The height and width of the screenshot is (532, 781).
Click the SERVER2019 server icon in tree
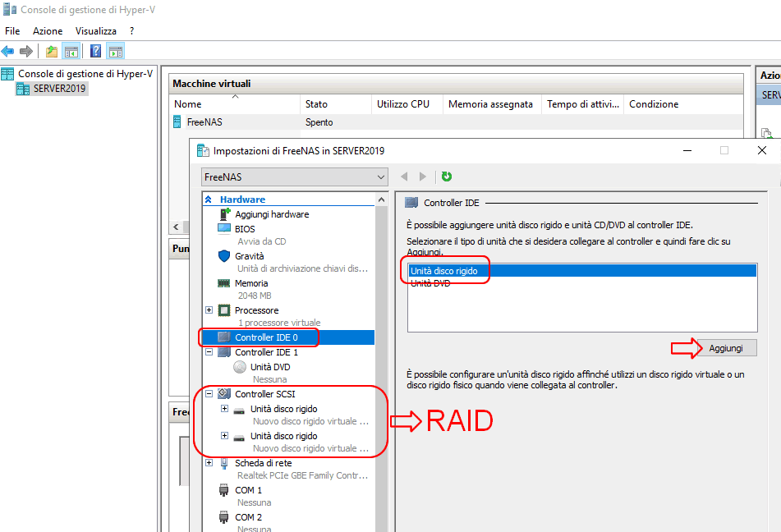[x=23, y=89]
